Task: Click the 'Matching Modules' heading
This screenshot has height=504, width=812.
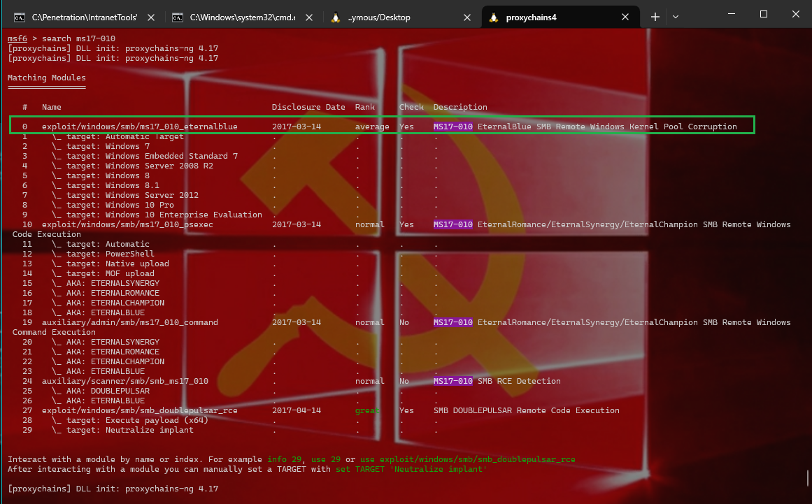Action: [x=47, y=78]
